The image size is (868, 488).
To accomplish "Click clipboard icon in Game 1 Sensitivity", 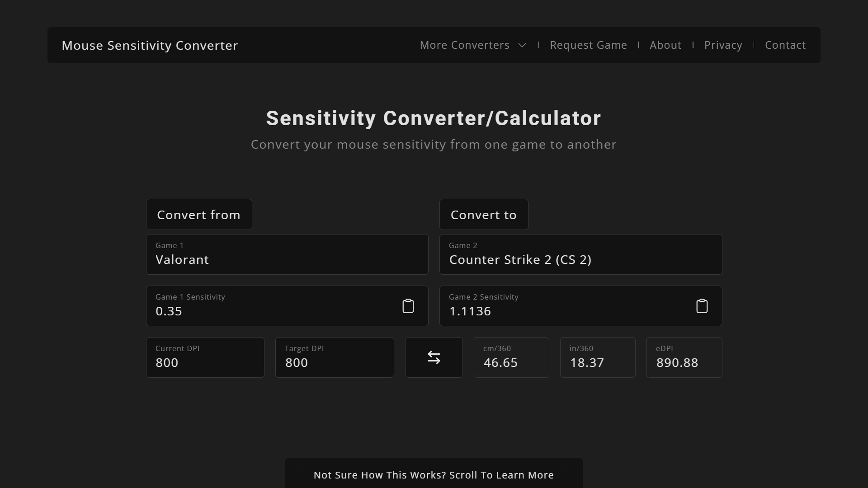I will (x=408, y=306).
